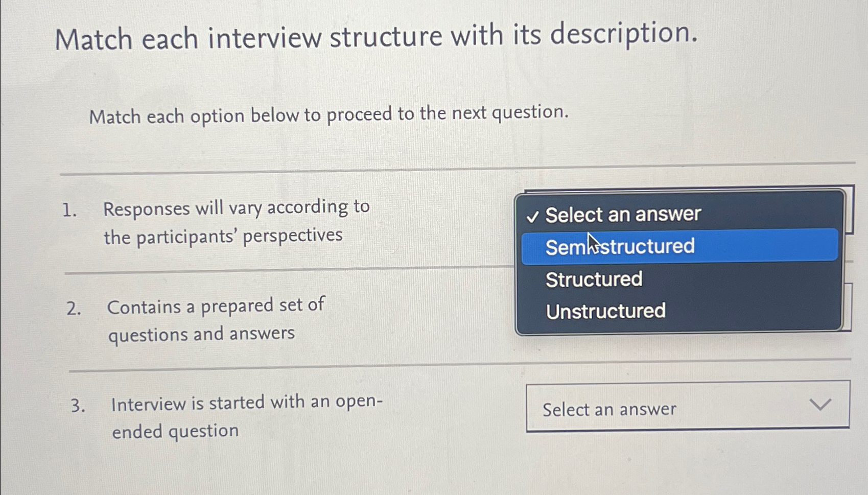Screen dimensions: 868x495
Task: Choose Unstructured from the open dropdown
Action: coord(606,311)
